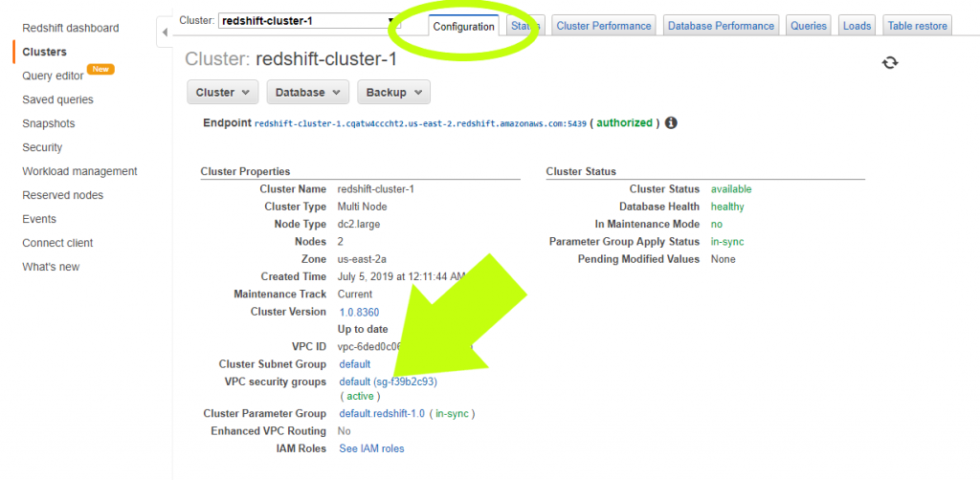Open default.redshift-1.0 parameter group link
980x480 pixels.
pos(382,413)
